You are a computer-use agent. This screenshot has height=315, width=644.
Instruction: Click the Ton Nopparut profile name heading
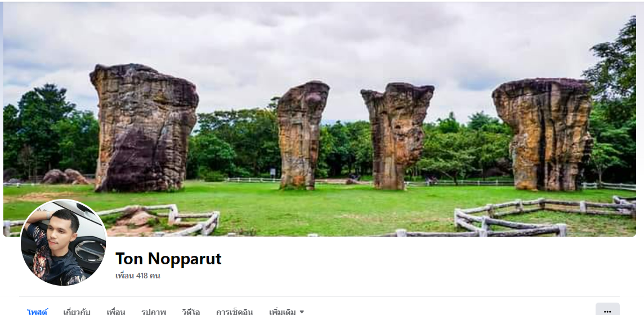click(x=168, y=259)
